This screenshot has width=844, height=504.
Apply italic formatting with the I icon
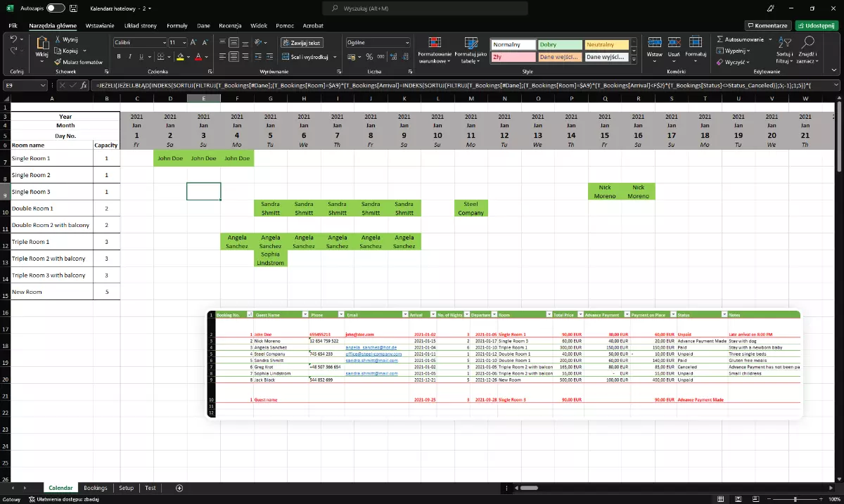click(x=131, y=57)
